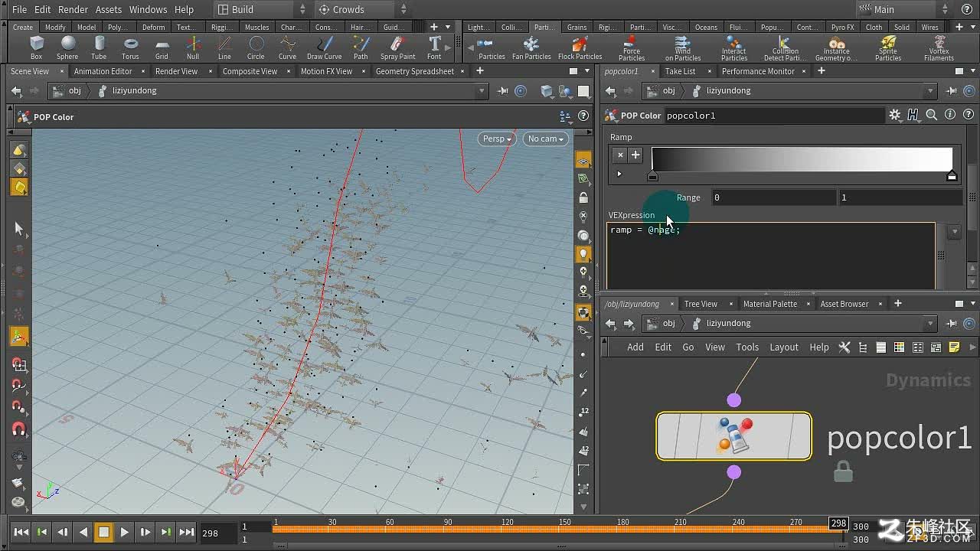This screenshot has width=980, height=551.
Task: Click the network Add menu
Action: (x=635, y=347)
